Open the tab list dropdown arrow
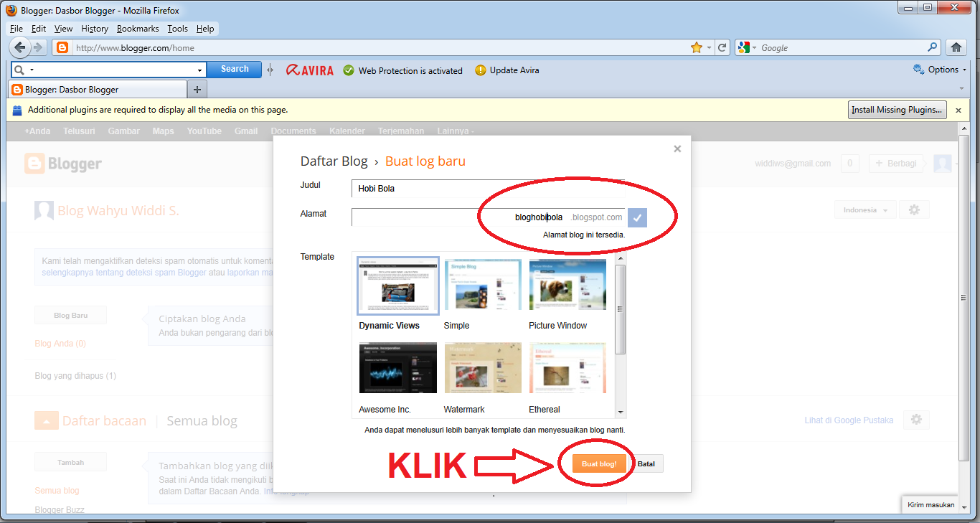 tap(961, 89)
